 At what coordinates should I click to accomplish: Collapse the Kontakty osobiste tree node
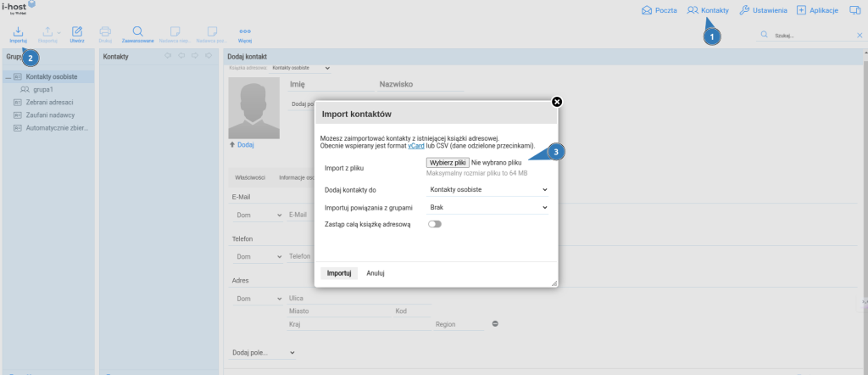coord(8,77)
